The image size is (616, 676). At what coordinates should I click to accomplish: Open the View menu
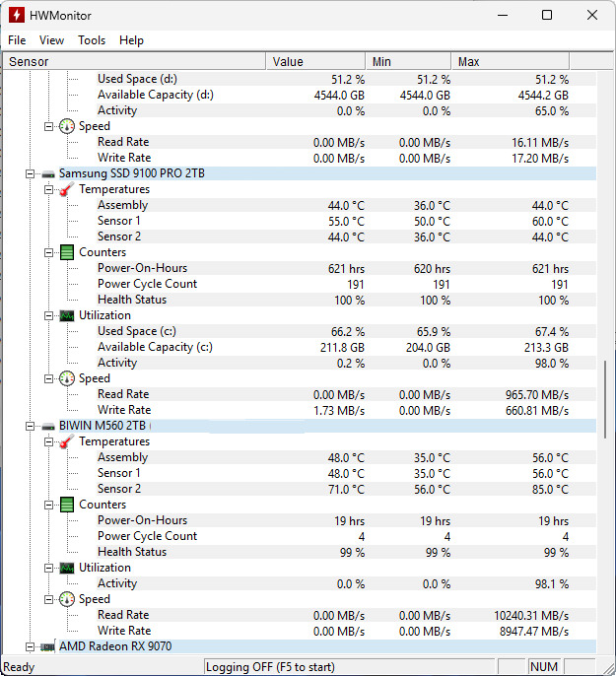(51, 40)
